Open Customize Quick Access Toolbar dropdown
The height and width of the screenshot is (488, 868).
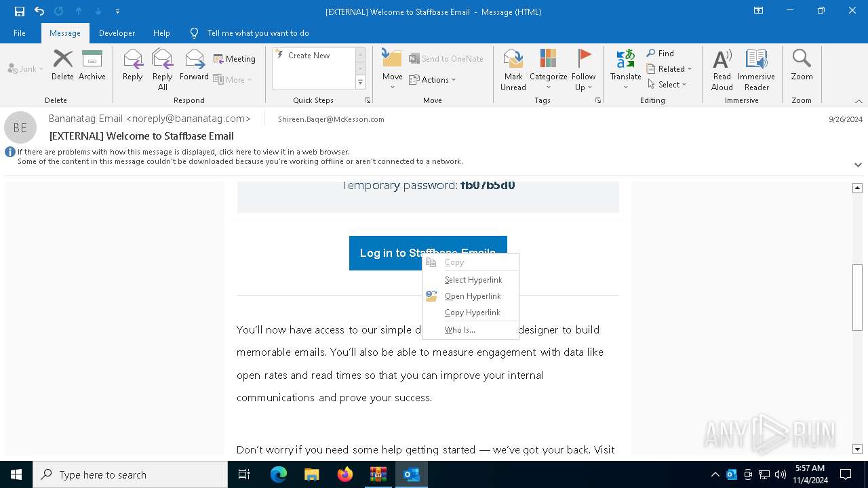click(117, 12)
